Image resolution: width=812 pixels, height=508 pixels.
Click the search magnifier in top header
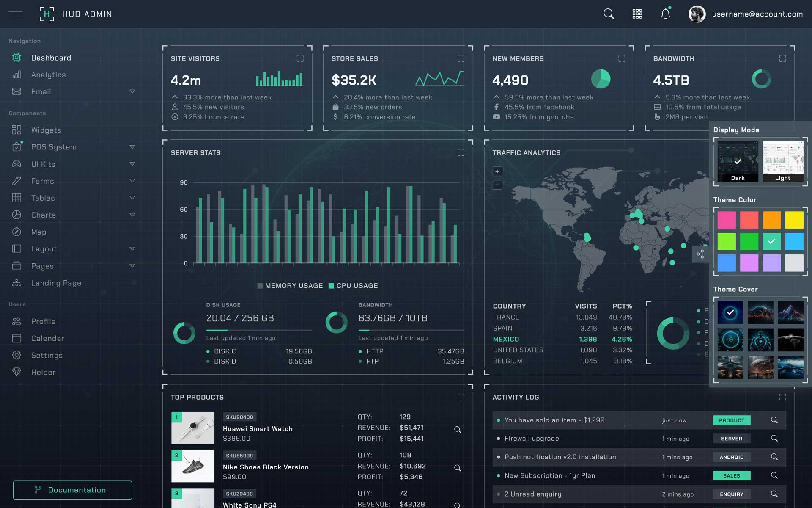click(609, 14)
